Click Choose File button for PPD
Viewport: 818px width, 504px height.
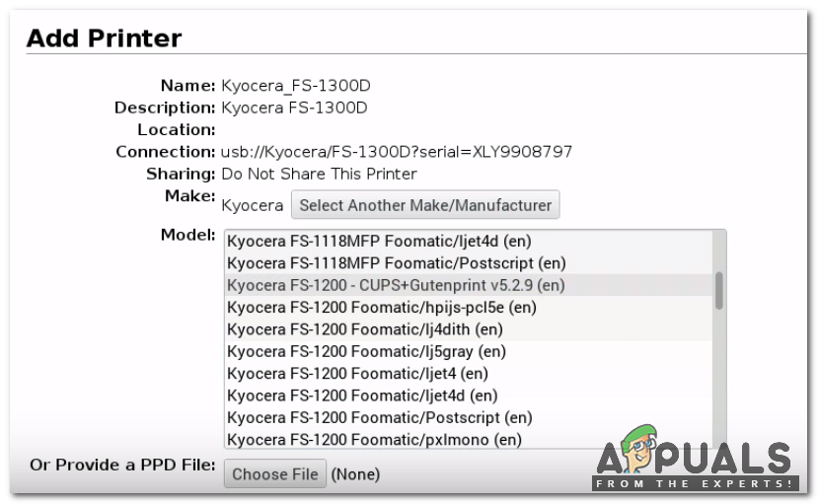(275, 473)
